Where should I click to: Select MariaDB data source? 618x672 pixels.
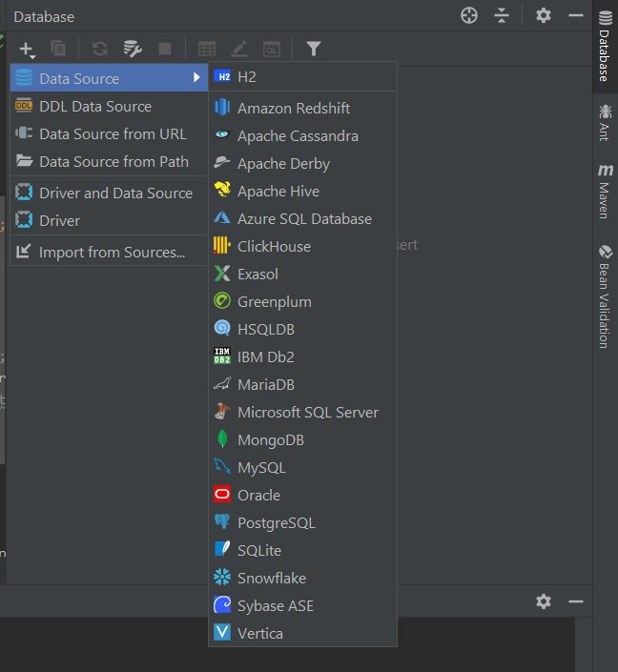(302, 384)
